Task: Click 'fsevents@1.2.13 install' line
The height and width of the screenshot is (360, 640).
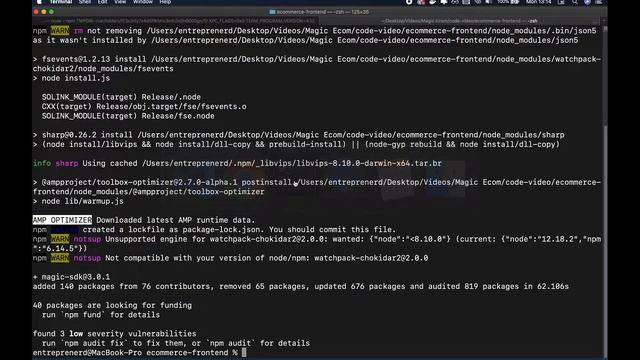Action: click(x=317, y=64)
